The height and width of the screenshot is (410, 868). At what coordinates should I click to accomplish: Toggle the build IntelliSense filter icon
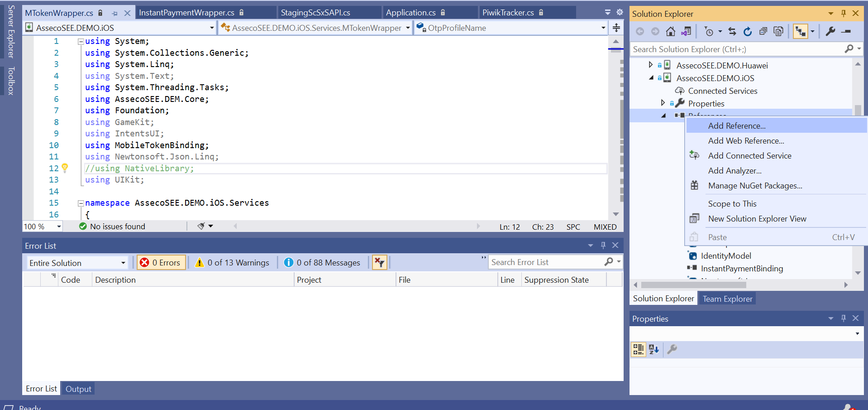click(379, 262)
